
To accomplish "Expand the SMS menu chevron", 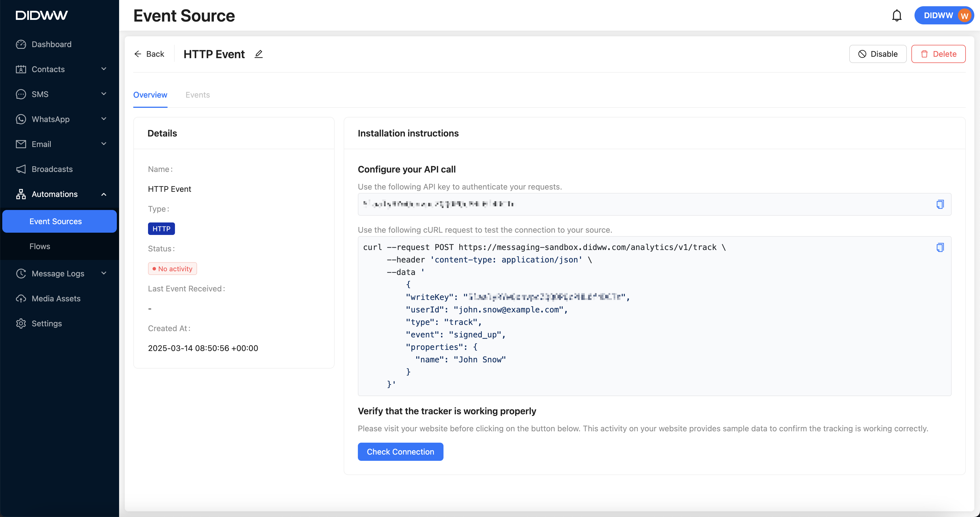I will point(104,94).
